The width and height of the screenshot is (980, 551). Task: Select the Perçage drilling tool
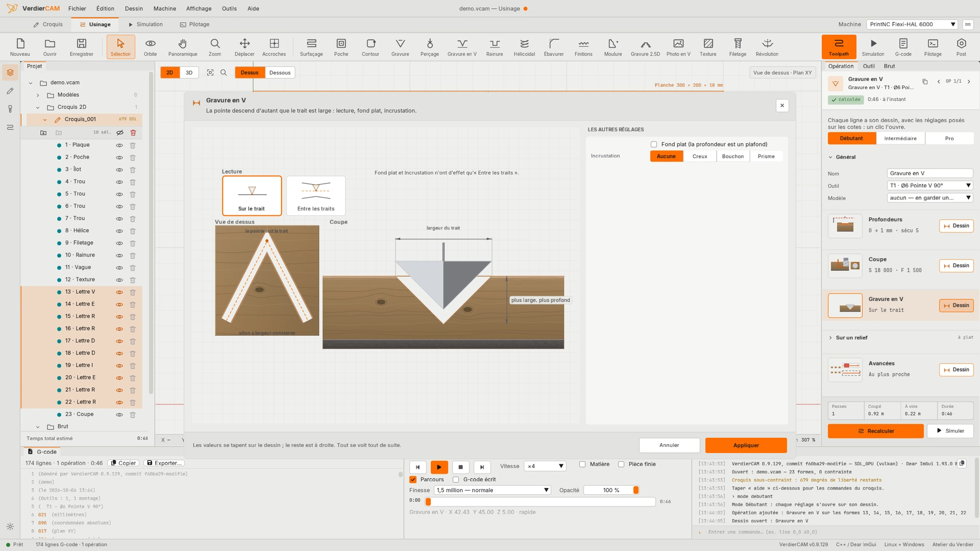(x=429, y=47)
